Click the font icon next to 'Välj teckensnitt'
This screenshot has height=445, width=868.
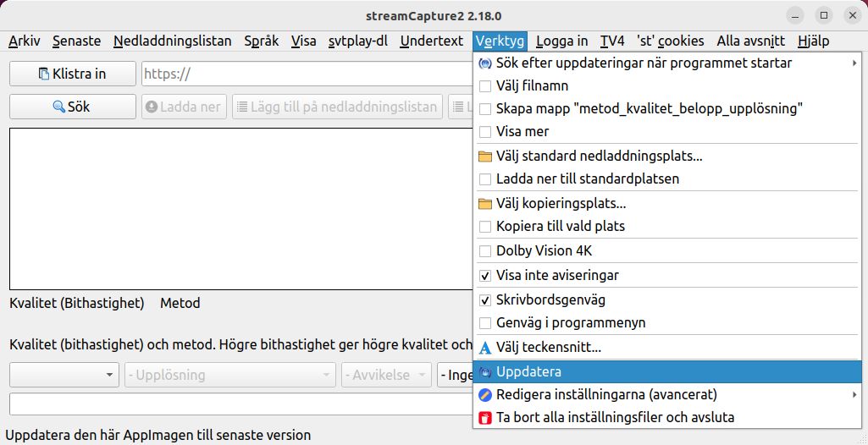click(x=485, y=349)
